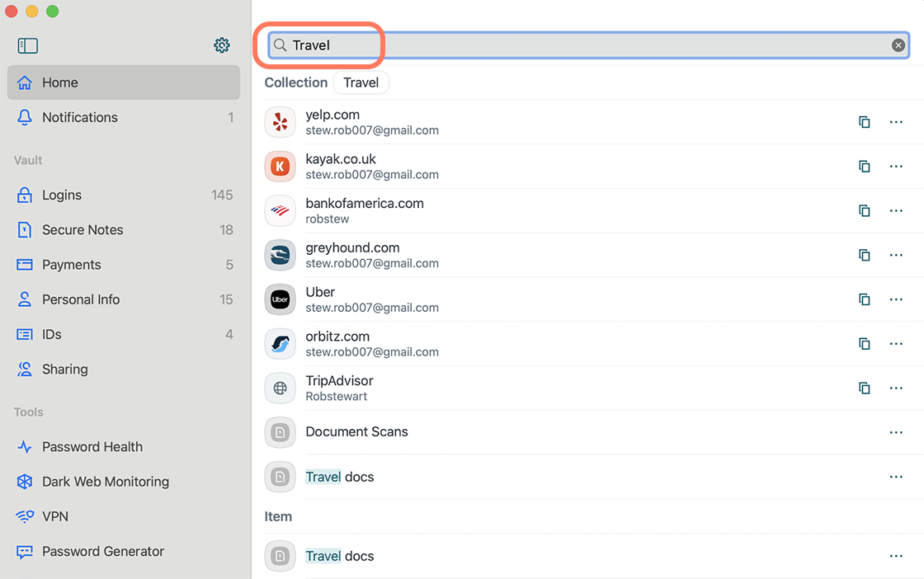Click the orbitz.com logo icon
924x579 pixels.
(280, 343)
